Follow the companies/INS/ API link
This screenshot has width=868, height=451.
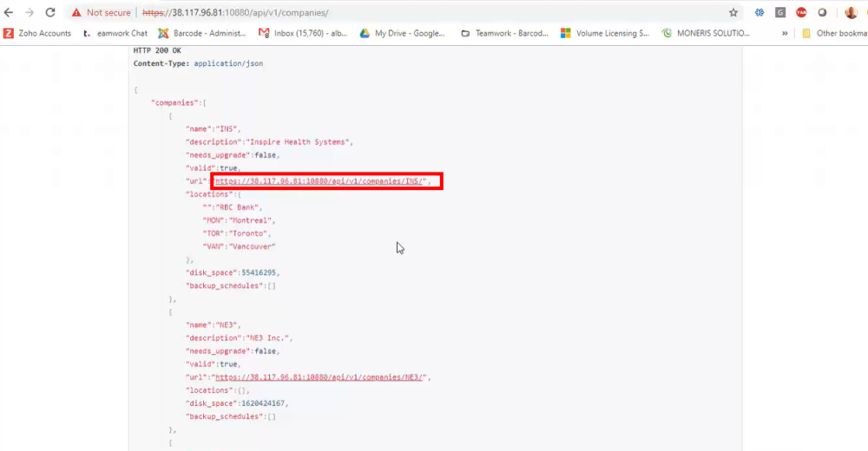[320, 181]
